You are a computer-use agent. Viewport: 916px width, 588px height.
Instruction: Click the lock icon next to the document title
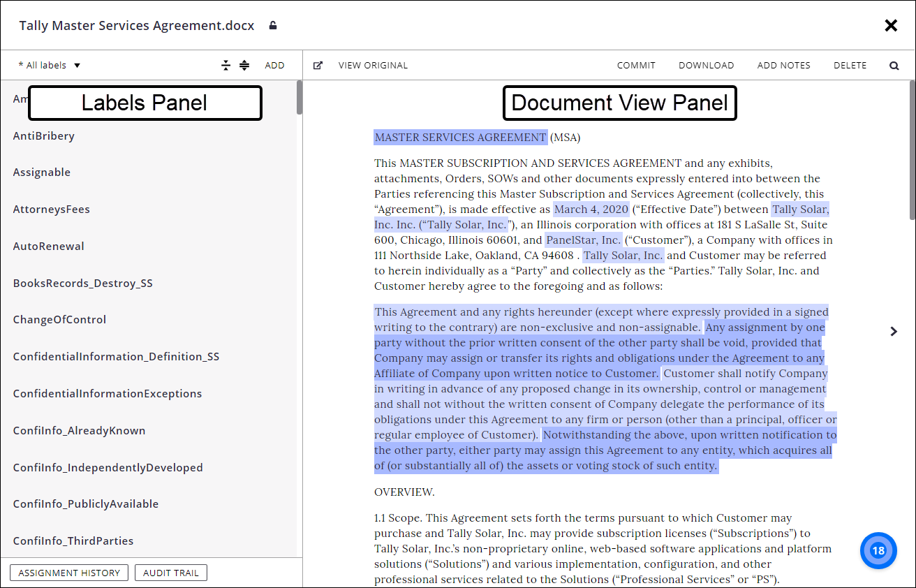point(272,25)
